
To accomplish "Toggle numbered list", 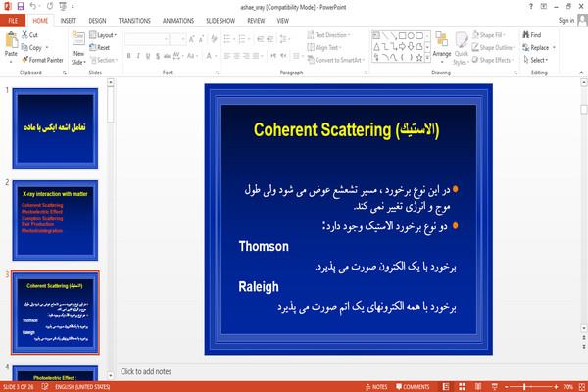I will click(243, 39).
